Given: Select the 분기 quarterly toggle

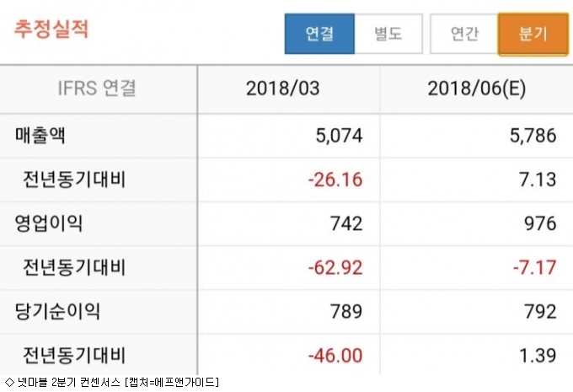Looking at the screenshot, I should click(x=533, y=35).
